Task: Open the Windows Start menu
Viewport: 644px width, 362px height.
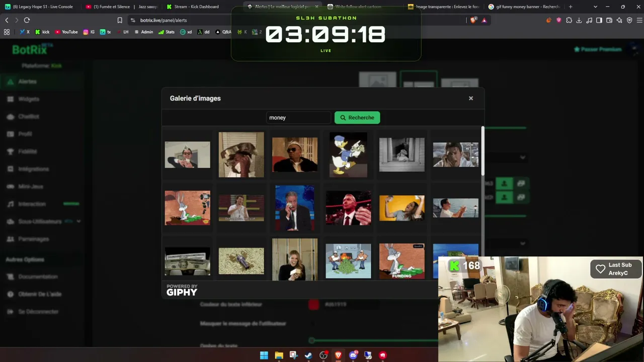Action: click(264, 355)
